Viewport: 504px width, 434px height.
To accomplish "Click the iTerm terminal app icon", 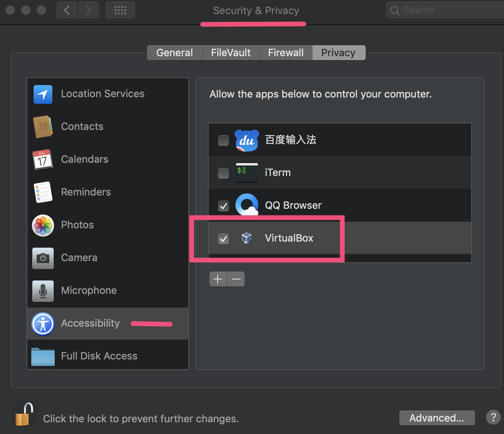I will 247,173.
